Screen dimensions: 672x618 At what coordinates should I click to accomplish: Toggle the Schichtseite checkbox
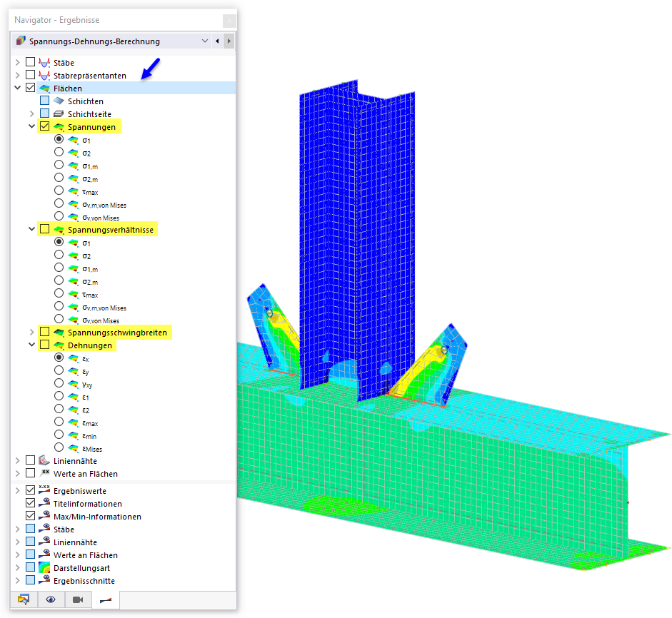point(44,113)
